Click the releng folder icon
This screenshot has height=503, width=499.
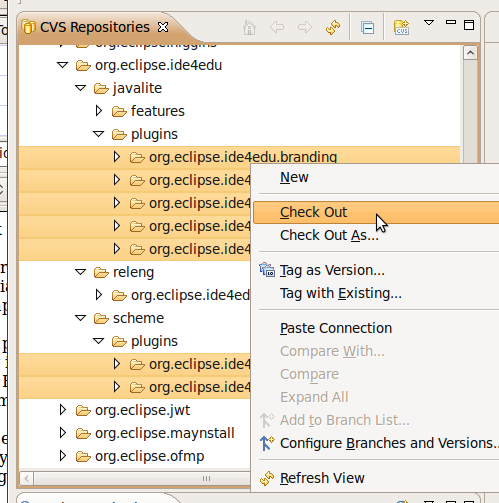(x=101, y=273)
